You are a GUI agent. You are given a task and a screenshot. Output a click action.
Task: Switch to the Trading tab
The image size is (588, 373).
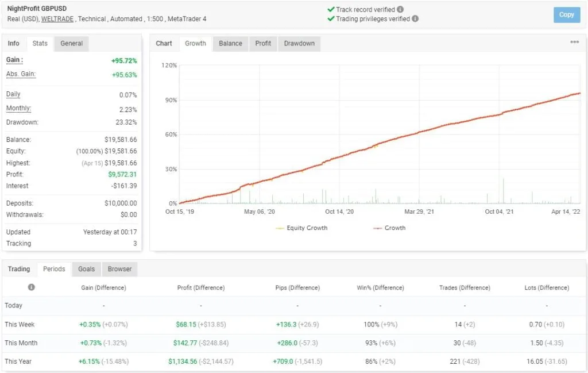[x=18, y=268]
